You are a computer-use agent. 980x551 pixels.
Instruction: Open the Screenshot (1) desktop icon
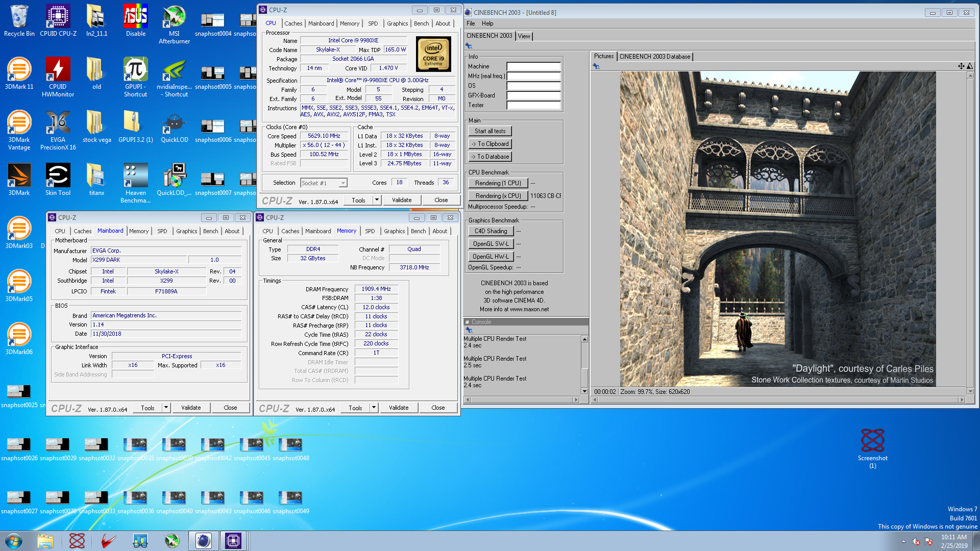click(x=872, y=448)
